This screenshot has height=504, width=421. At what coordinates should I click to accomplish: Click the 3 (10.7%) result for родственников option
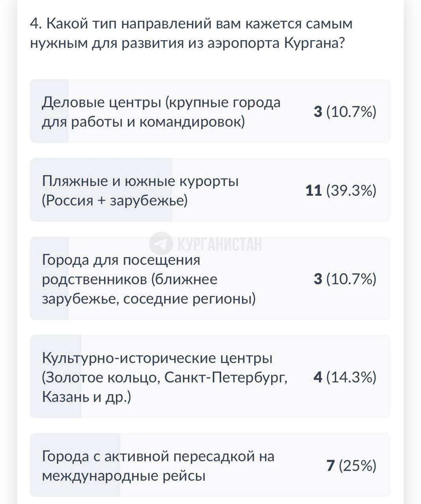click(345, 279)
